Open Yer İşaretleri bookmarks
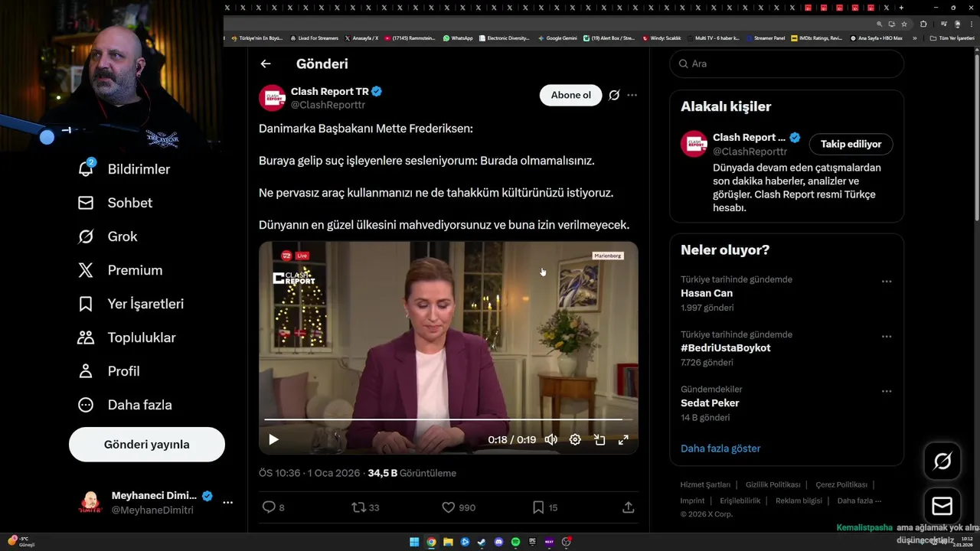 pyautogui.click(x=131, y=304)
